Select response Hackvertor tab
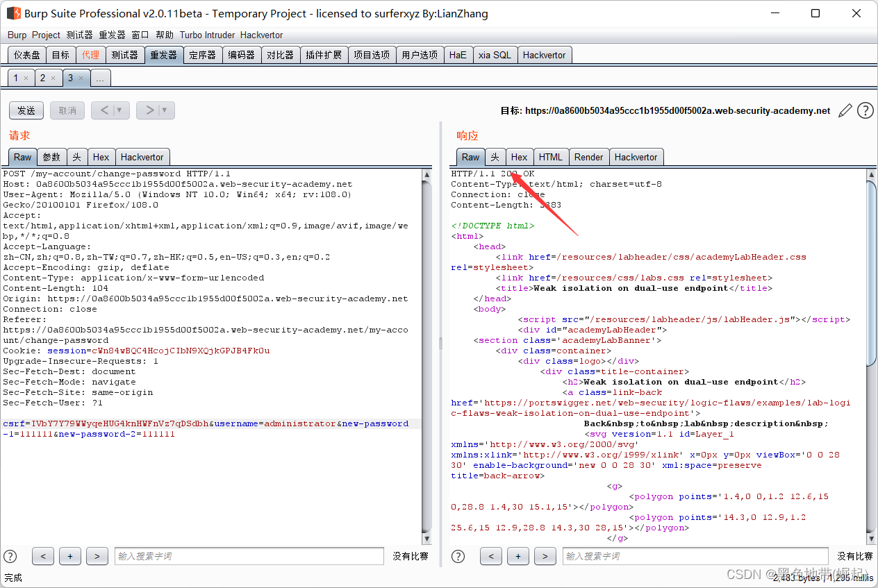The height and width of the screenshot is (588, 878). click(x=636, y=157)
